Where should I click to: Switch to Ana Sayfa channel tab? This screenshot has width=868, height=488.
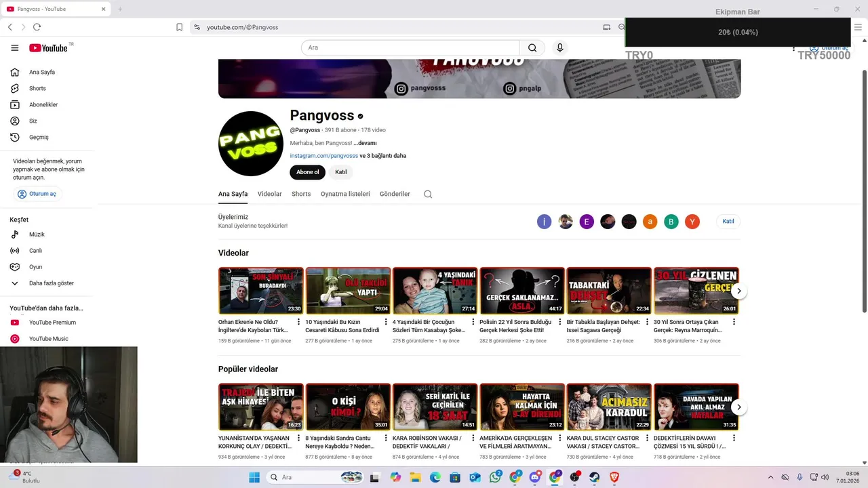233,194
